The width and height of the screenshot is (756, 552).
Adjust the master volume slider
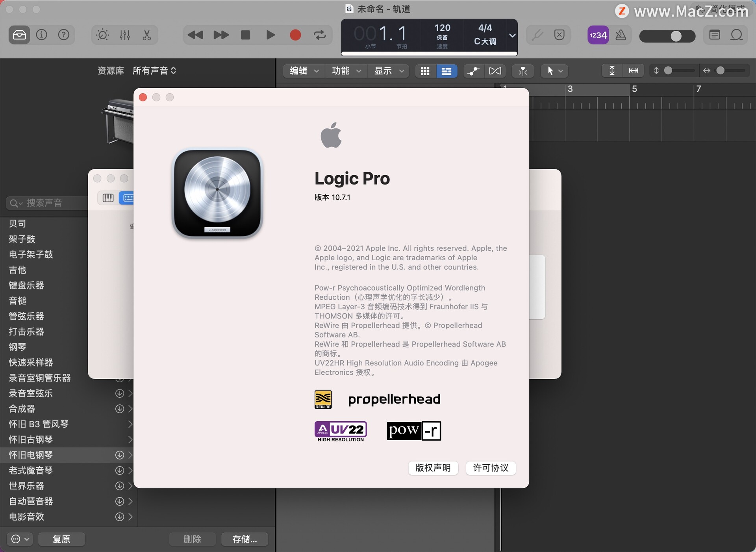(x=667, y=36)
